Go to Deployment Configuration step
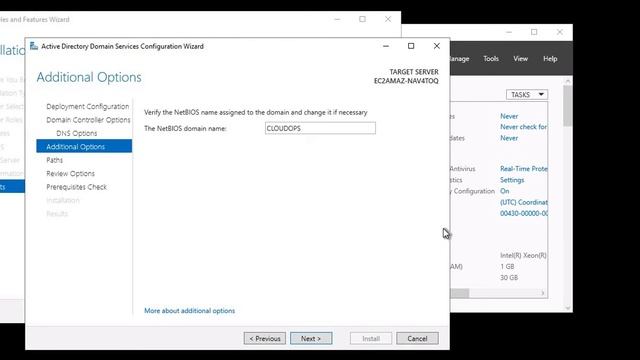This screenshot has height=360, width=640. coord(87,107)
